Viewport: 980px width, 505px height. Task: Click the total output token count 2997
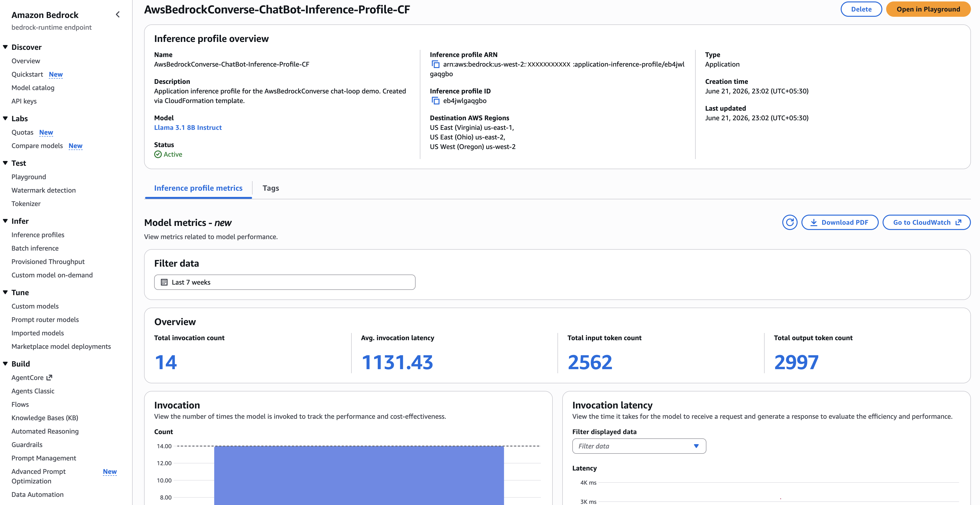tap(796, 362)
